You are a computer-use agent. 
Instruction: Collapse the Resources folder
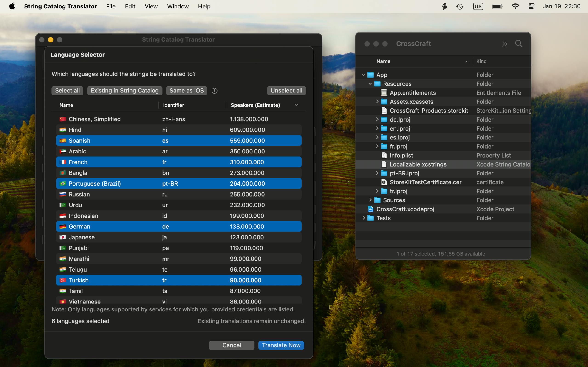click(x=370, y=84)
